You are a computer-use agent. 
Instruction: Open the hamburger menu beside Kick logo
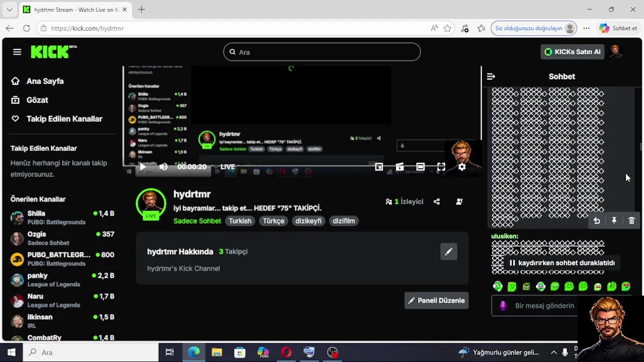pyautogui.click(x=17, y=52)
